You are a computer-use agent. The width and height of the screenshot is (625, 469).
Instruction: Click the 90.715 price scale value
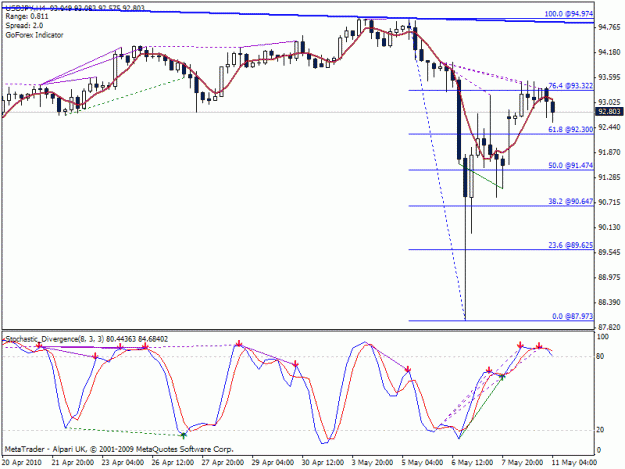pyautogui.click(x=609, y=202)
